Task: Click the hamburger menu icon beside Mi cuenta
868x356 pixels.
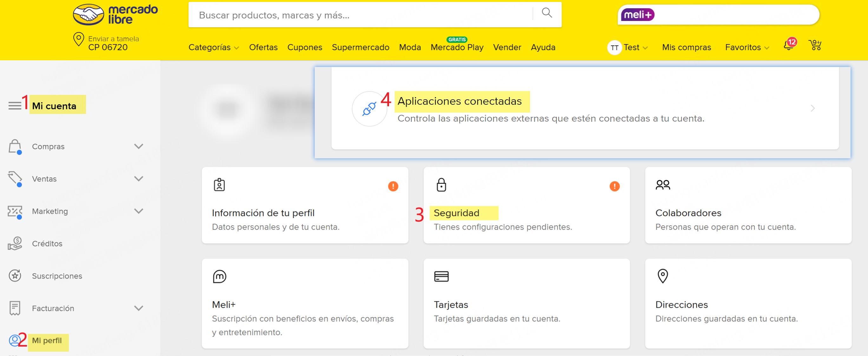Action: [15, 106]
